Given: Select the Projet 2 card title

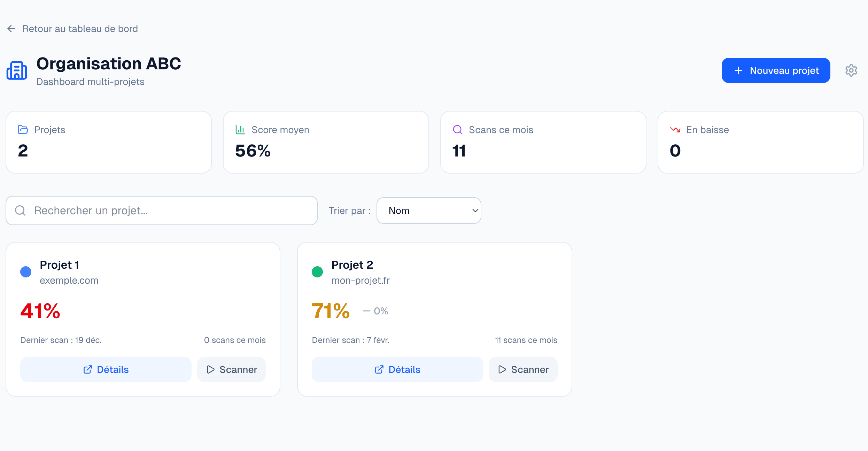Looking at the screenshot, I should [352, 265].
